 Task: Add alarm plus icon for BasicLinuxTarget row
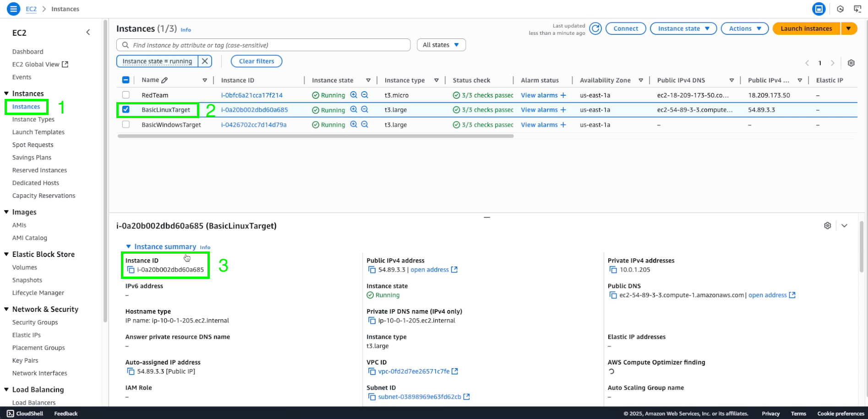(563, 110)
